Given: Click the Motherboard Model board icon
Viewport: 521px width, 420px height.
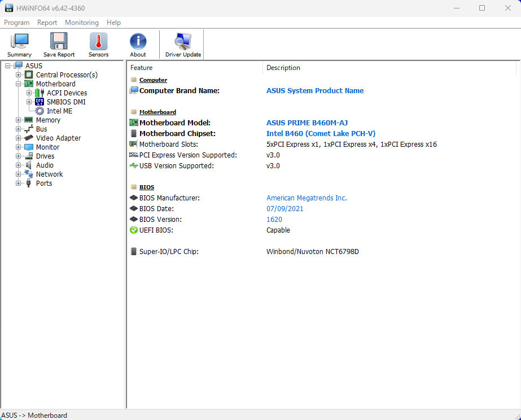Looking at the screenshot, I should (x=134, y=123).
